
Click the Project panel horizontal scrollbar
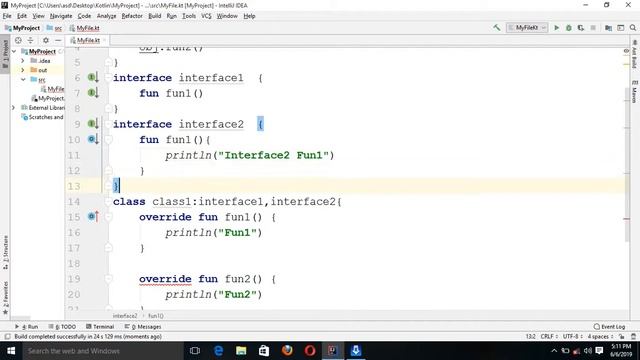20,318
